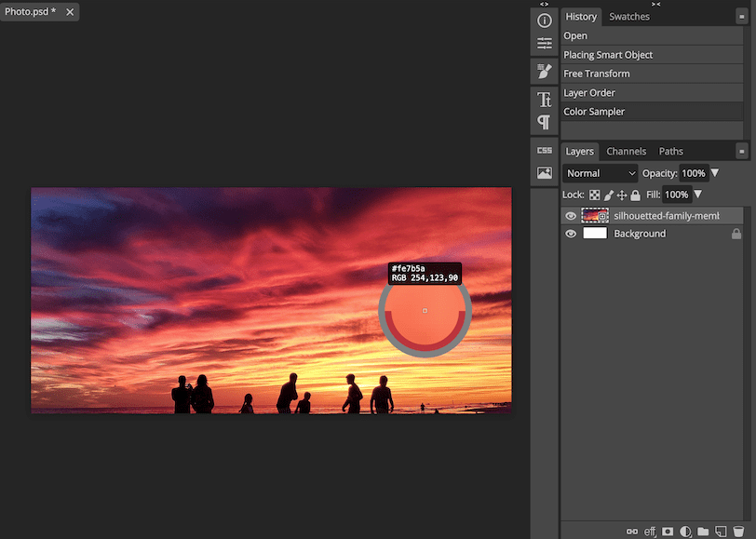Switch to the Swatches tab

628,17
